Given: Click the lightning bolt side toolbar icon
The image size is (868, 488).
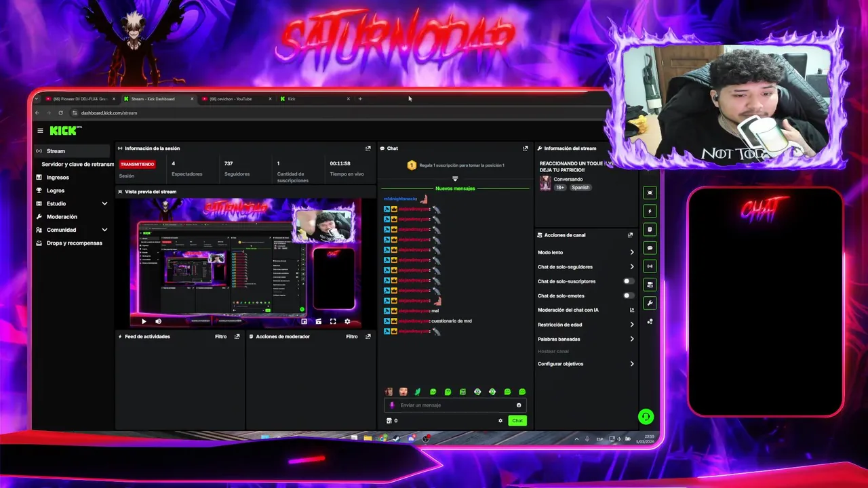Looking at the screenshot, I should point(650,211).
